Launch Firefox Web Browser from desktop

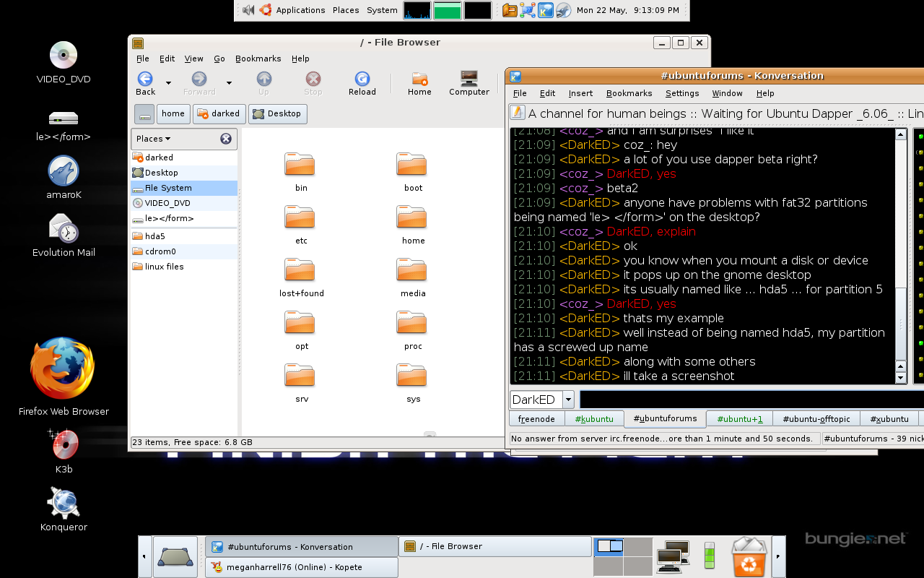63,368
